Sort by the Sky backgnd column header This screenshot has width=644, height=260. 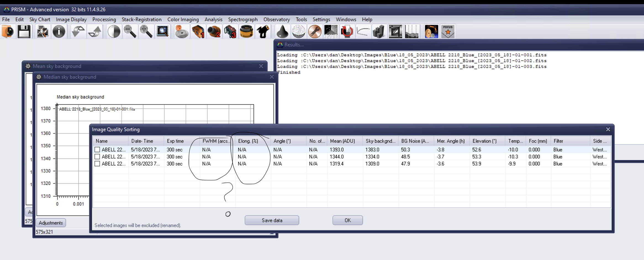coord(380,141)
